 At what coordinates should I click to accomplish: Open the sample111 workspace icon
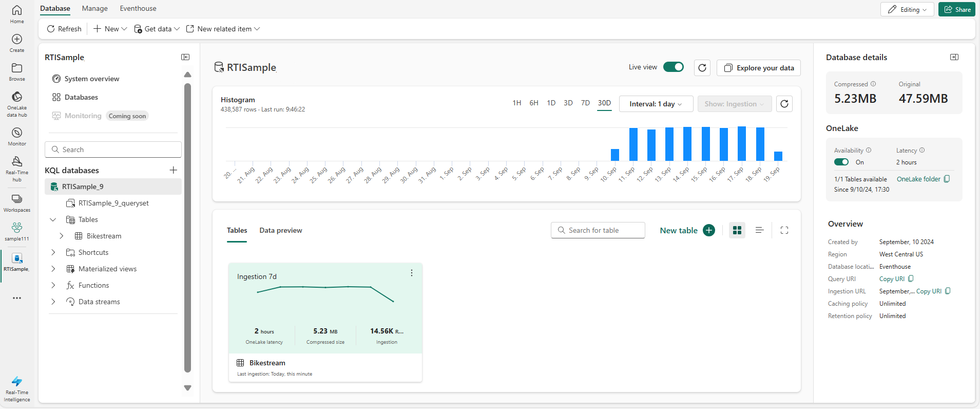17,231
